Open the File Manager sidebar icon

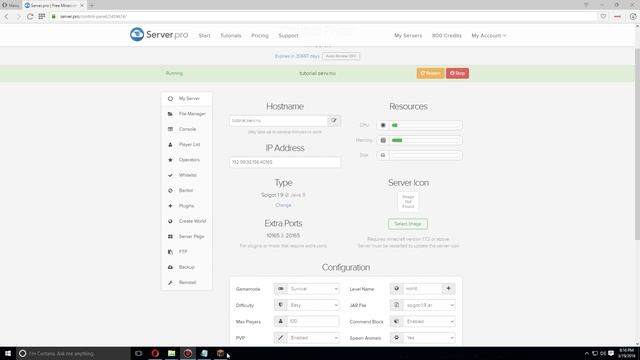[x=170, y=114]
